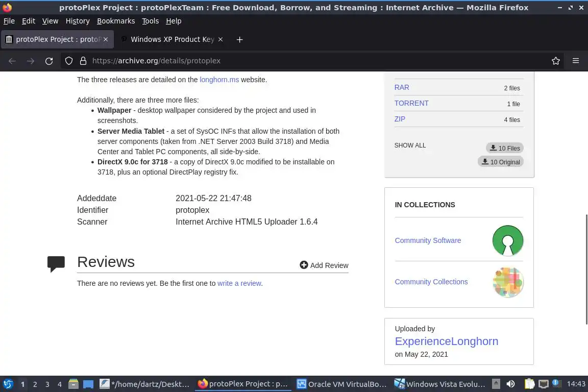Click the Reviews speech bubble icon
This screenshot has height=392, width=588.
(56, 264)
